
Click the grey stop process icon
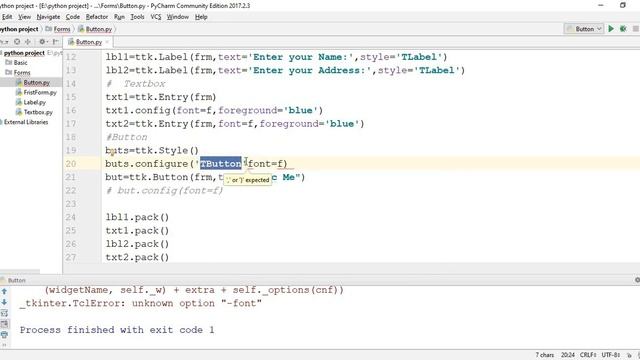click(636, 29)
